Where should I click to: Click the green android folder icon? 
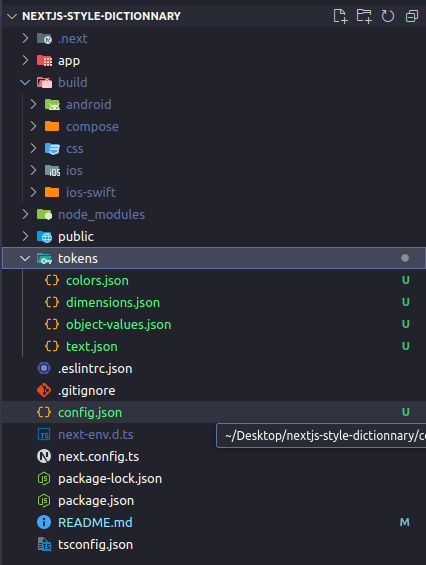pos(52,104)
